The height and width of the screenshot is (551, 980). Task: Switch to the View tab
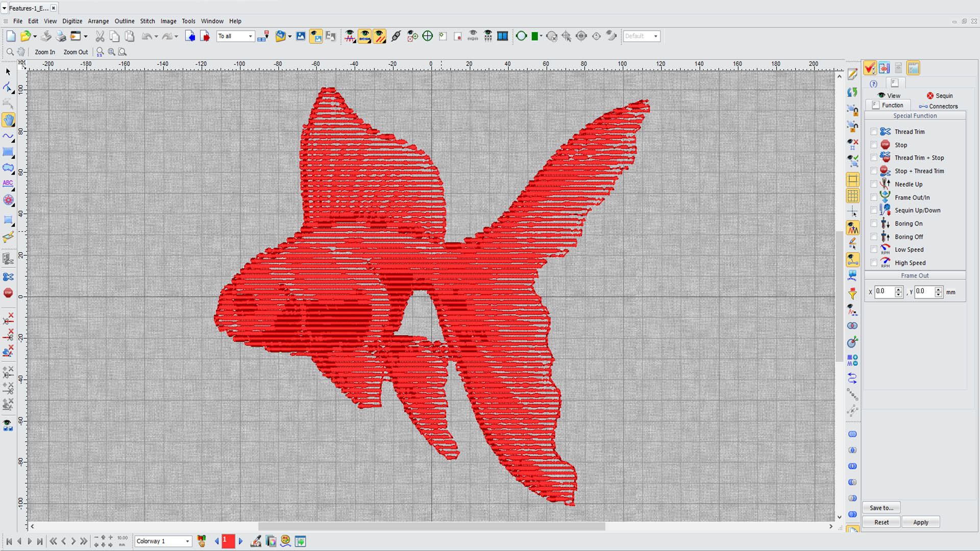[x=889, y=95]
